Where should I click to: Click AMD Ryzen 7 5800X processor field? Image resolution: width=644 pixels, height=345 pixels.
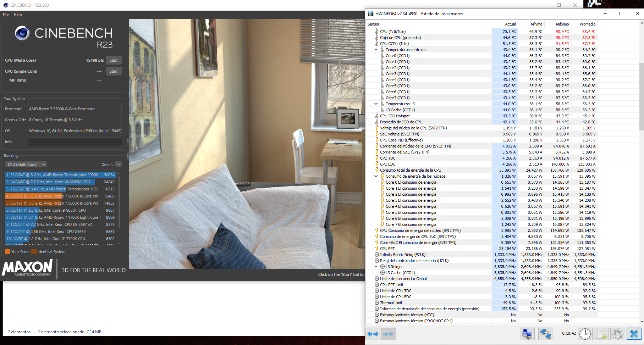point(75,109)
